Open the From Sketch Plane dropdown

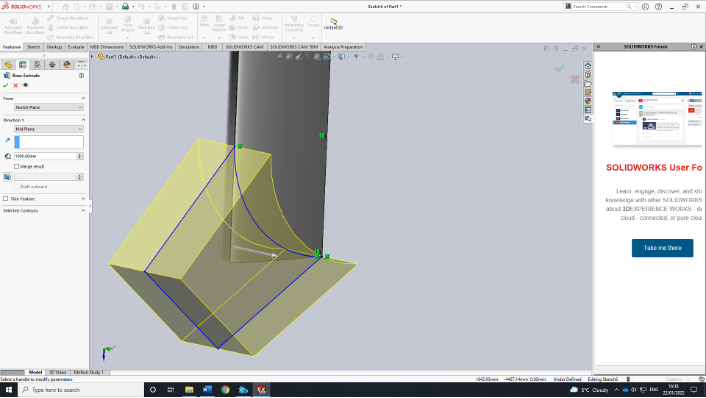pos(49,108)
